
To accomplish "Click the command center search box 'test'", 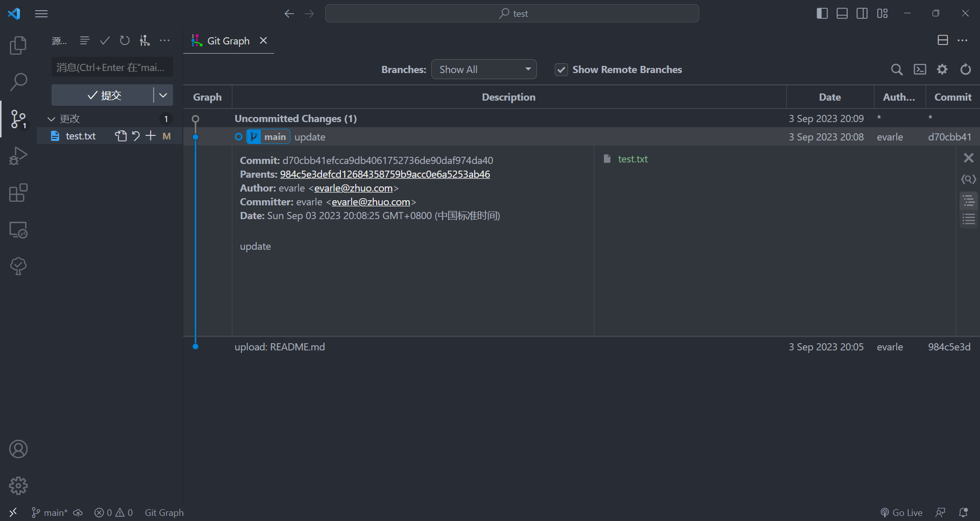I will pos(512,13).
